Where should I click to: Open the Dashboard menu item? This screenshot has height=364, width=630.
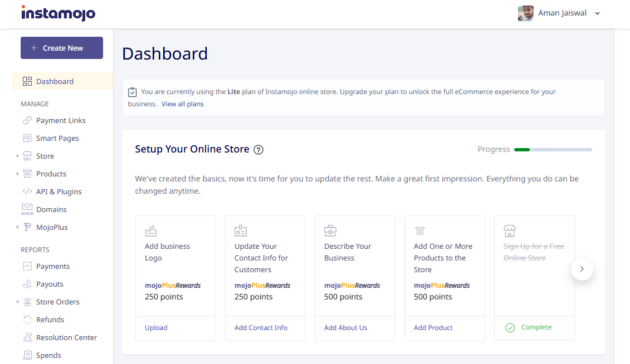click(x=62, y=81)
